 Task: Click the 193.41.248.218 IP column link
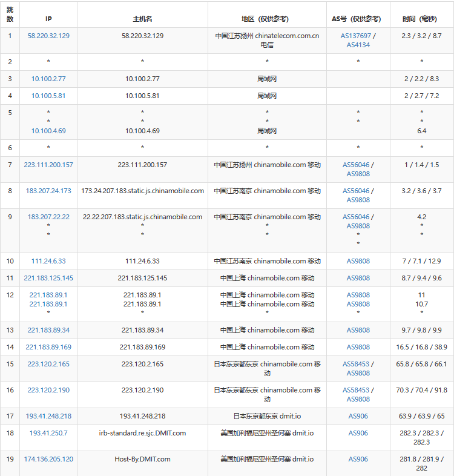[x=48, y=416]
